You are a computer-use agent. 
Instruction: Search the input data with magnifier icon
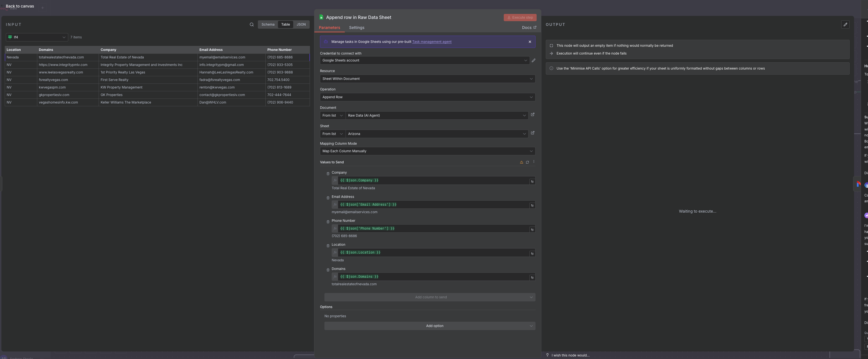point(251,24)
